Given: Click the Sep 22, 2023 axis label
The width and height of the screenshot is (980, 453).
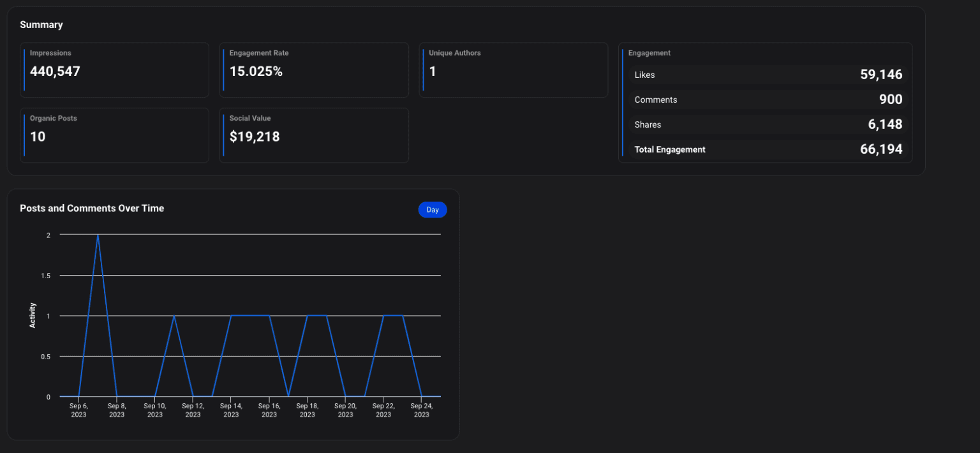Looking at the screenshot, I should click(383, 410).
